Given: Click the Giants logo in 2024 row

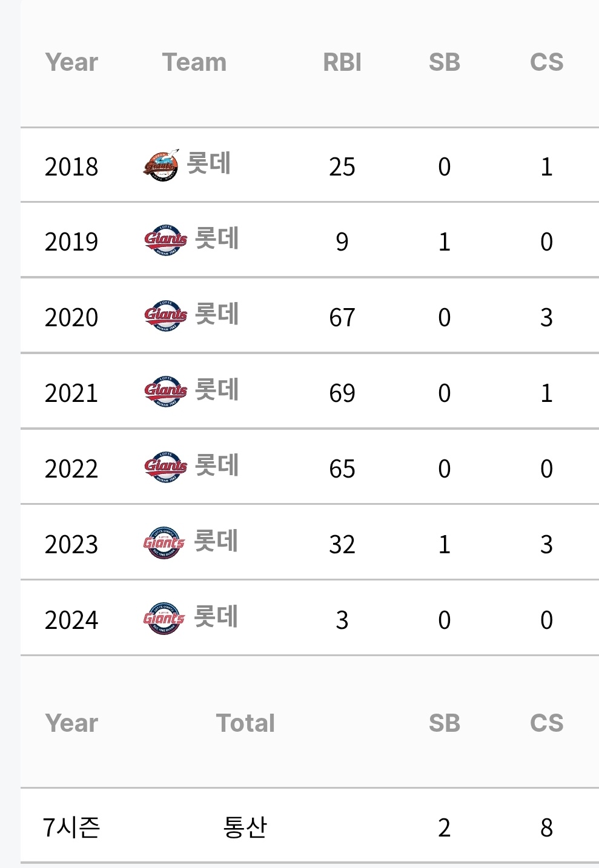Looking at the screenshot, I should (x=164, y=618).
